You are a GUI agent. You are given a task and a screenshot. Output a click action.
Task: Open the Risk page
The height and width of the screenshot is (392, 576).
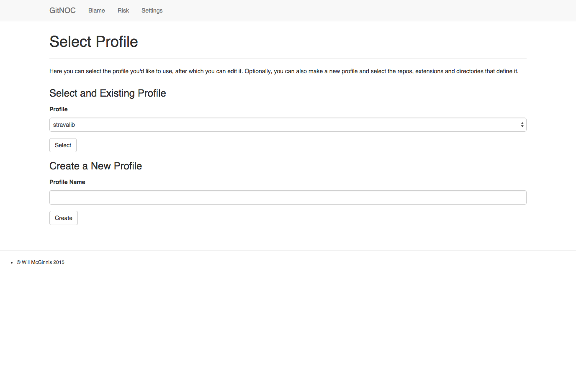[x=123, y=10]
